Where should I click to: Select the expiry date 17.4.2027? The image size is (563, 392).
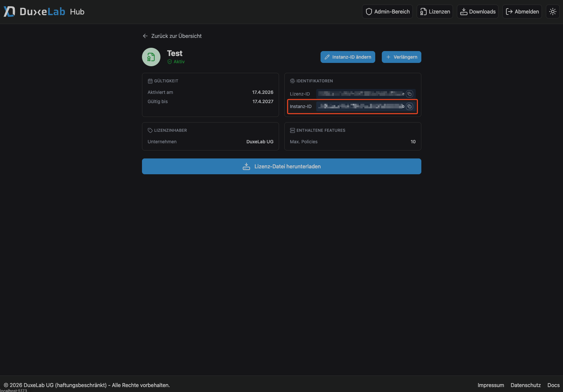[x=263, y=101]
